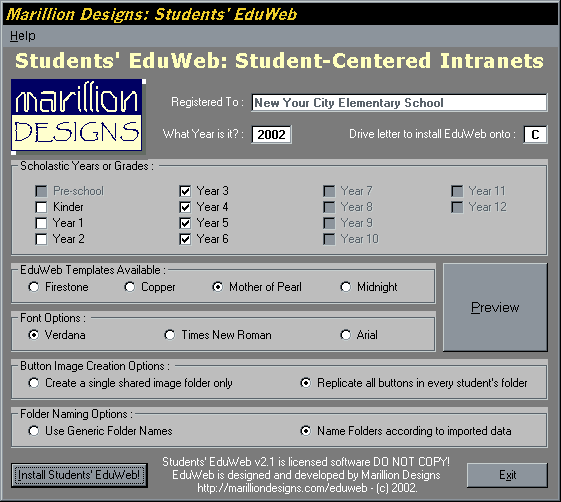Click the drive letter input field
Screen dimensions: 561x502
(535, 135)
